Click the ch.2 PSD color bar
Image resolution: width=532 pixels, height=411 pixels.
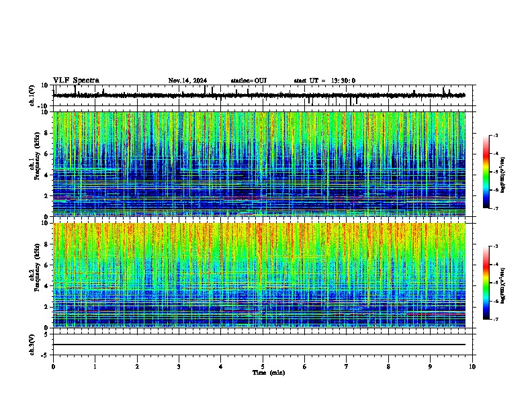[x=486, y=283]
